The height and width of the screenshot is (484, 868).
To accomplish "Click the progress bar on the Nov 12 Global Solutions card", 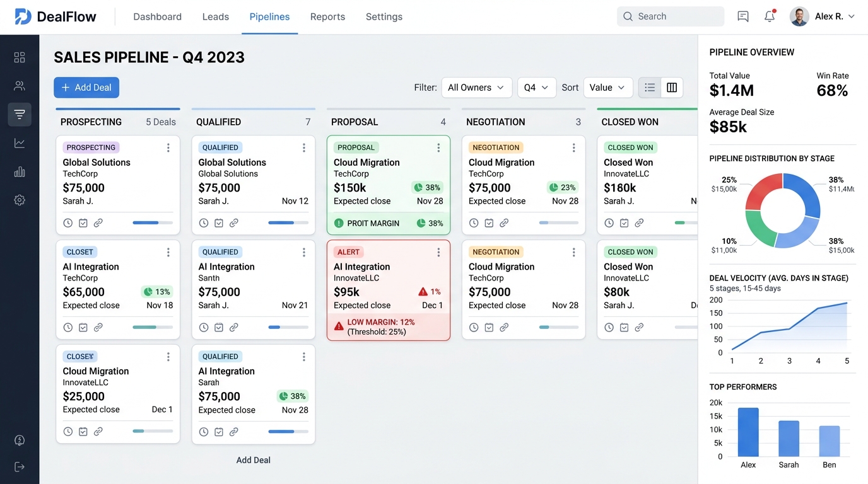I will [288, 222].
